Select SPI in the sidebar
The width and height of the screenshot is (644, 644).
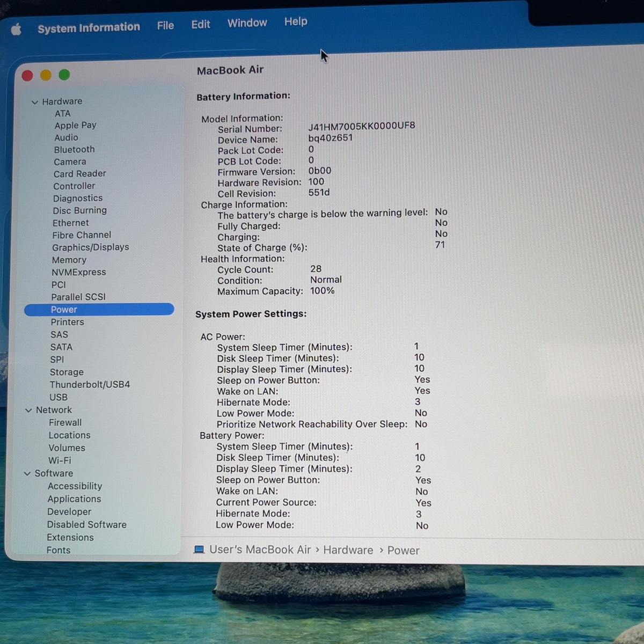point(57,360)
